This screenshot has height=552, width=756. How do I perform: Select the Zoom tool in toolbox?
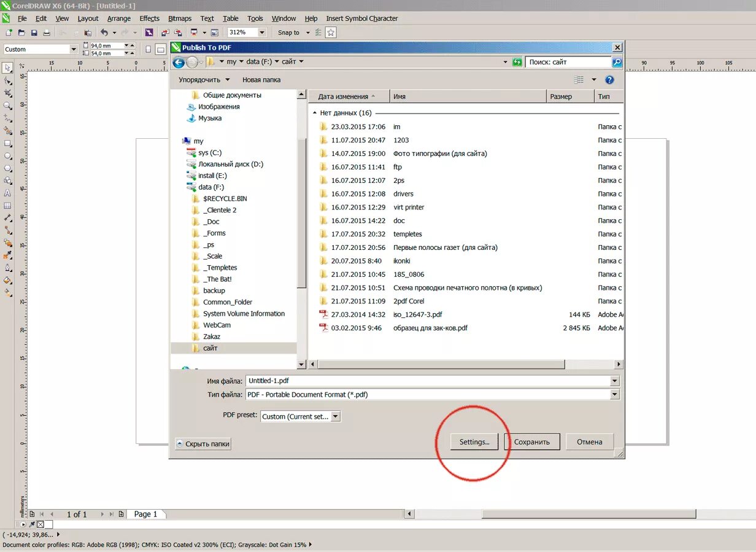click(7, 106)
